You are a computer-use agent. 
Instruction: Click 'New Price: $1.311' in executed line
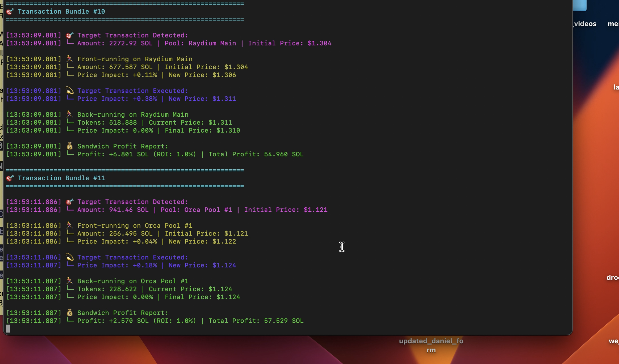tap(202, 99)
